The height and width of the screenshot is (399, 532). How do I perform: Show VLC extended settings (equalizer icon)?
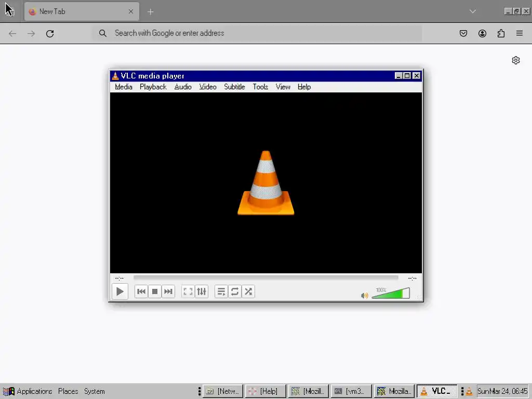point(202,291)
